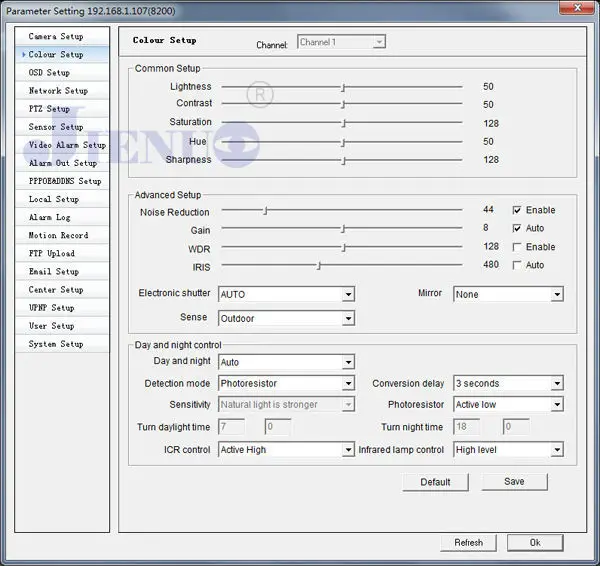Open Video Alarm Setup
Viewport: 600px width, 566px height.
pos(62,145)
